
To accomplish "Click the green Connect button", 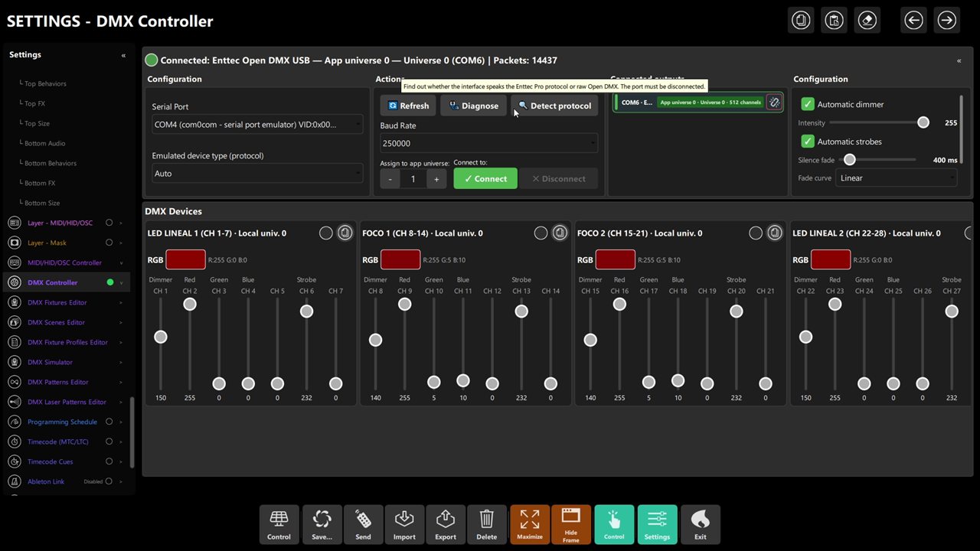I will point(485,178).
